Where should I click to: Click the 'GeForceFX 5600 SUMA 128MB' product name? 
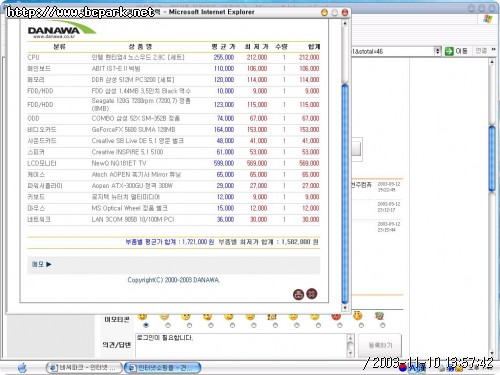coord(133,130)
